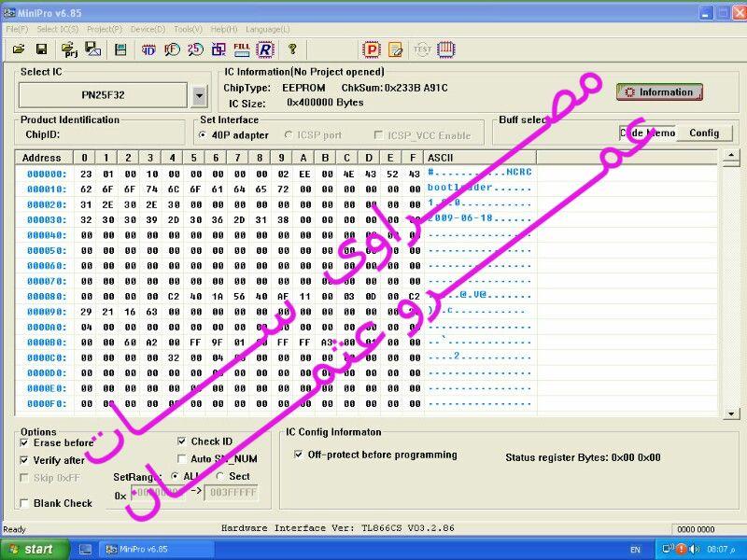The width and height of the screenshot is (747, 560).
Task: Open a project with the prj icon
Action: coord(69,49)
